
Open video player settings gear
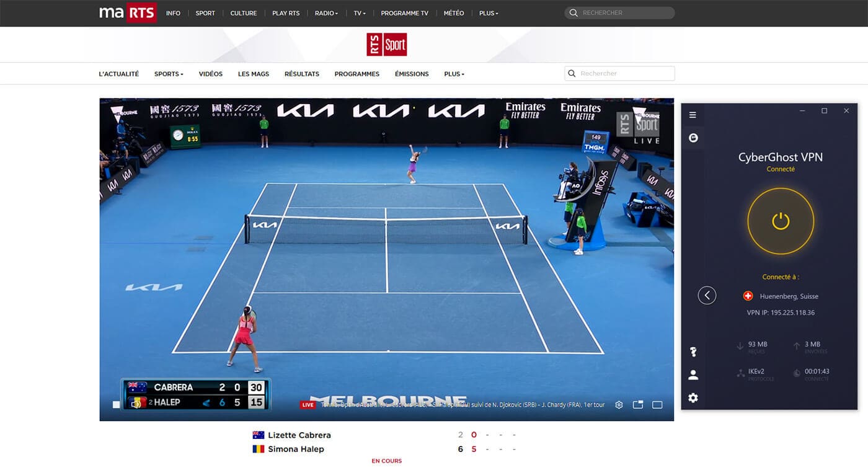pyautogui.click(x=619, y=405)
